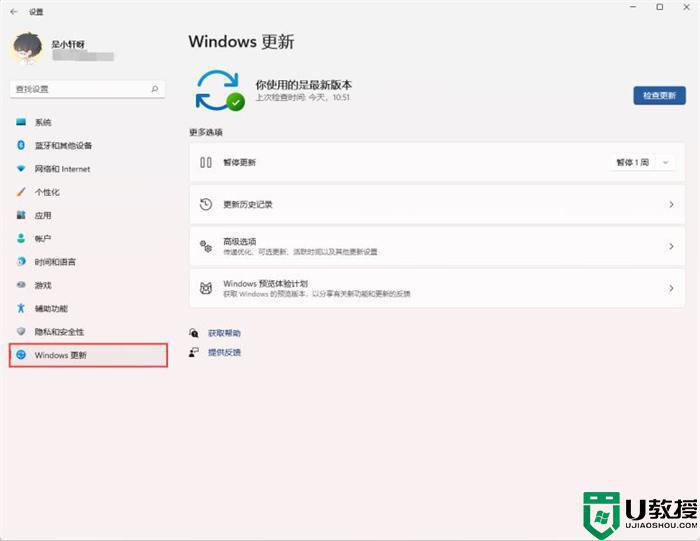Click the 提供反馈 link
700x541 pixels.
[224, 353]
